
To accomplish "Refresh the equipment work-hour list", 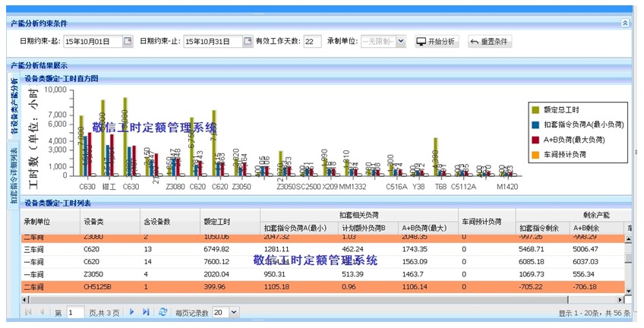I will [163, 312].
